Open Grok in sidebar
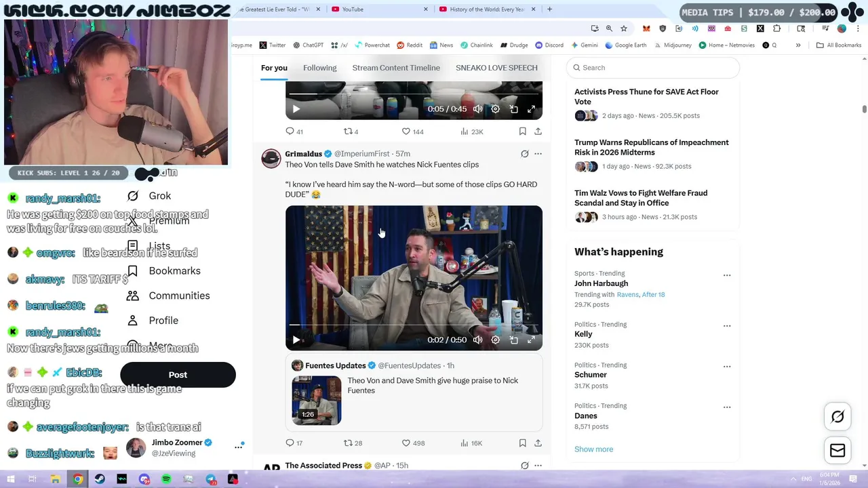 point(149,196)
